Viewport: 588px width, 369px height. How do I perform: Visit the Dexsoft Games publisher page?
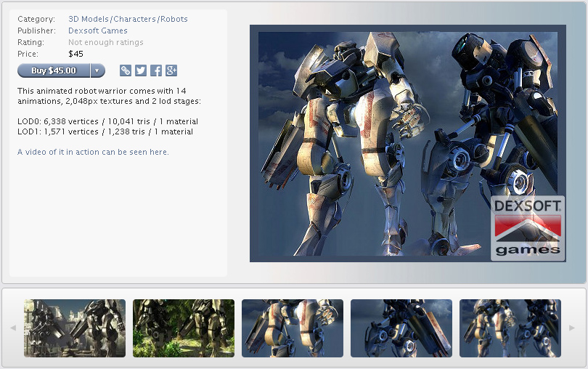click(98, 31)
